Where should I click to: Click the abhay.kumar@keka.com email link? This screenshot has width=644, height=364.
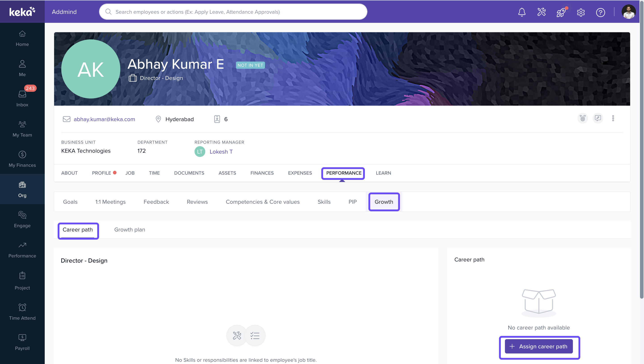coord(104,119)
